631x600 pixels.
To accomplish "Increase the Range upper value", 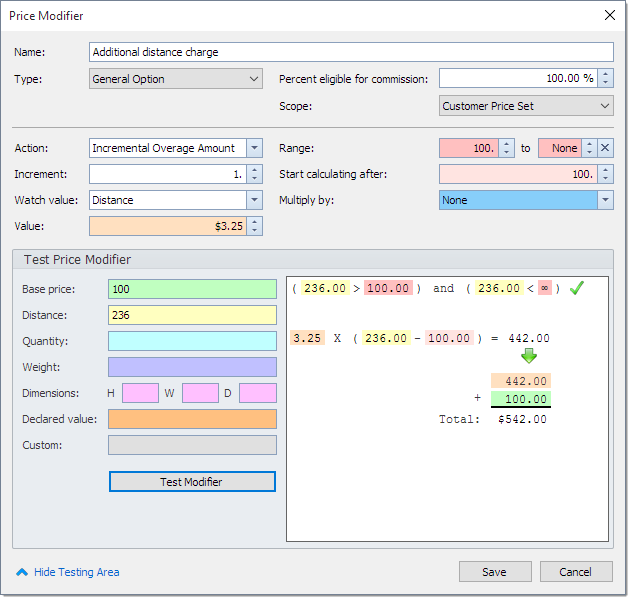I will 590,144.
